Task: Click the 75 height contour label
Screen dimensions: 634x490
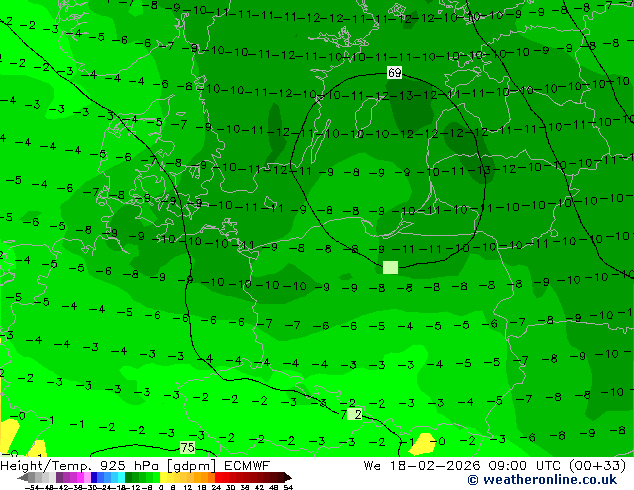Action: coord(187,448)
